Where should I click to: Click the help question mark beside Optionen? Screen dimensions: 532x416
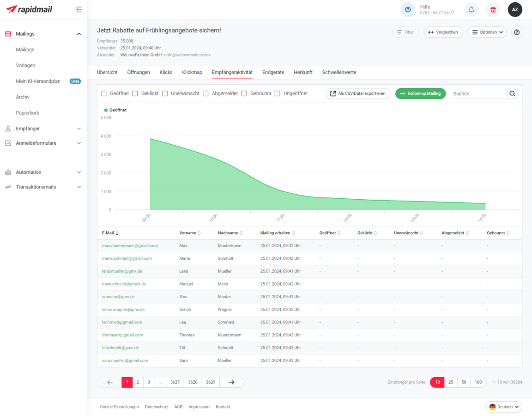click(517, 32)
